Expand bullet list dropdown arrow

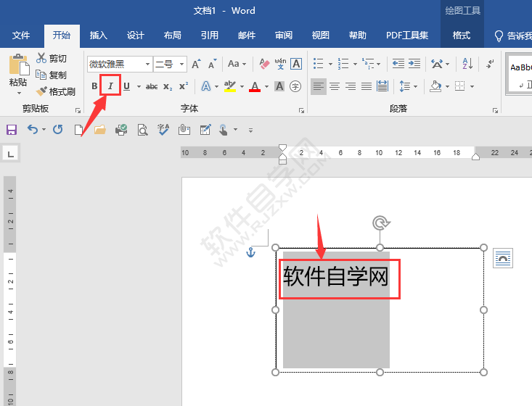pyautogui.click(x=330, y=64)
